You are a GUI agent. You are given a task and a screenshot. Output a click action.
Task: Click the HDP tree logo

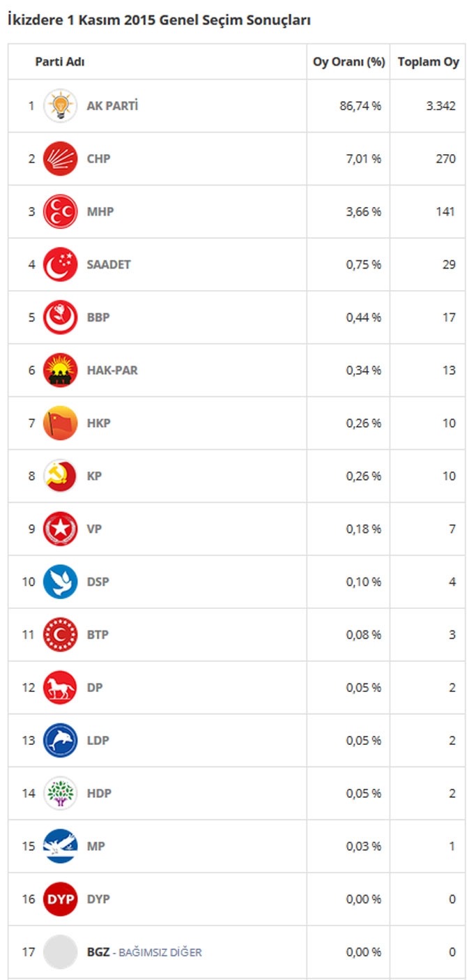[60, 794]
